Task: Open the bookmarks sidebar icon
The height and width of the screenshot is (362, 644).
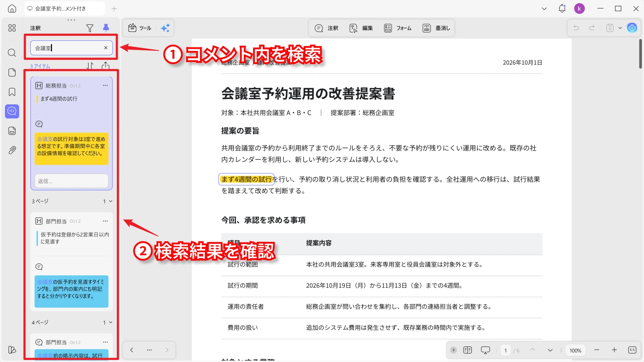Action: tap(12, 92)
